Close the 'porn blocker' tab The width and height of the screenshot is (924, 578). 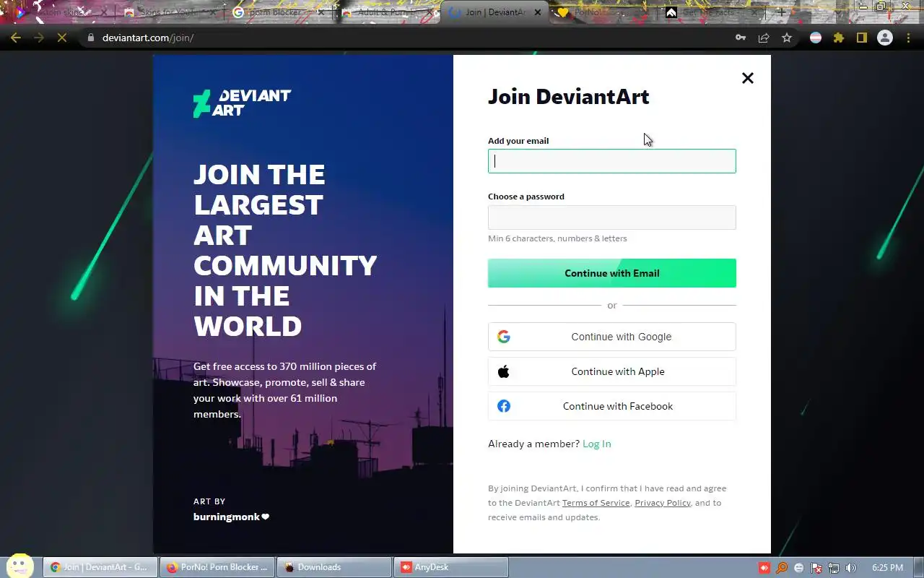click(321, 12)
